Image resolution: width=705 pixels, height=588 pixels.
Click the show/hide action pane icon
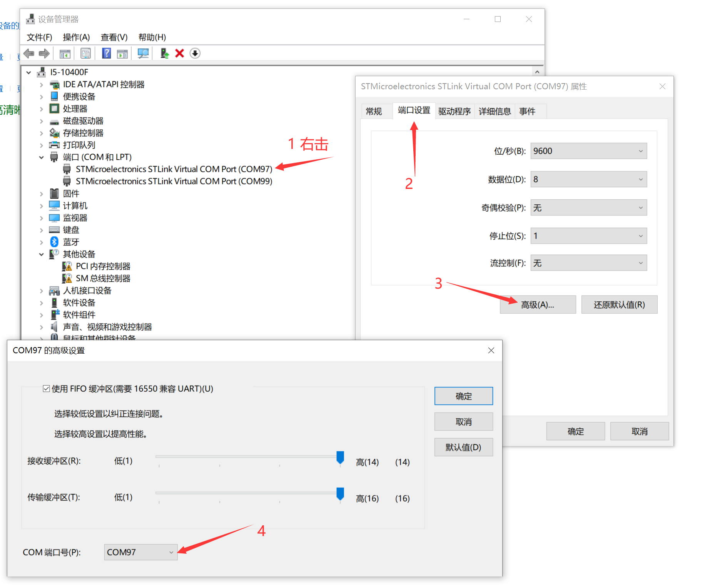coord(122,53)
